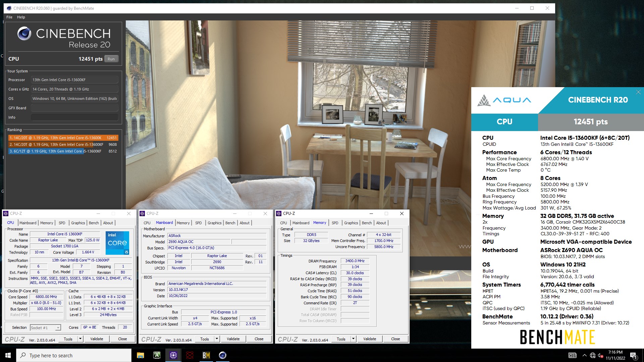The height and width of the screenshot is (362, 644).
Task: Click Close button in middle CPU-Z window
Action: tap(259, 339)
